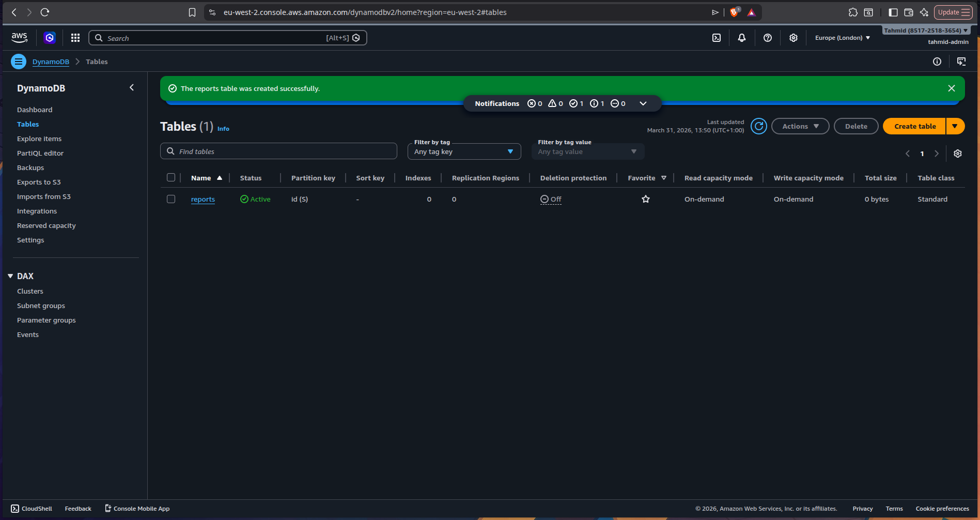Image resolution: width=980 pixels, height=520 pixels.
Task: Toggle the side navigation hamburger menu
Action: tap(19, 62)
